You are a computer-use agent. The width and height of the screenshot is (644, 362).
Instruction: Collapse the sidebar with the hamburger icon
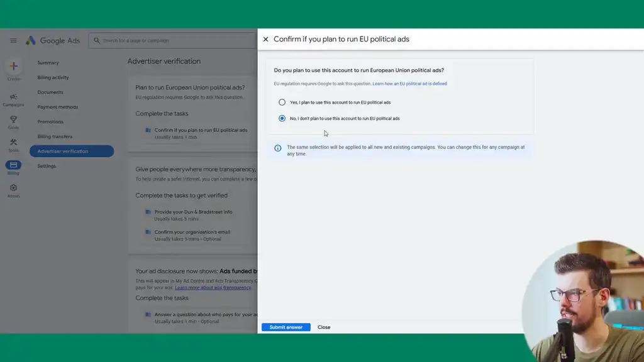[13, 40]
